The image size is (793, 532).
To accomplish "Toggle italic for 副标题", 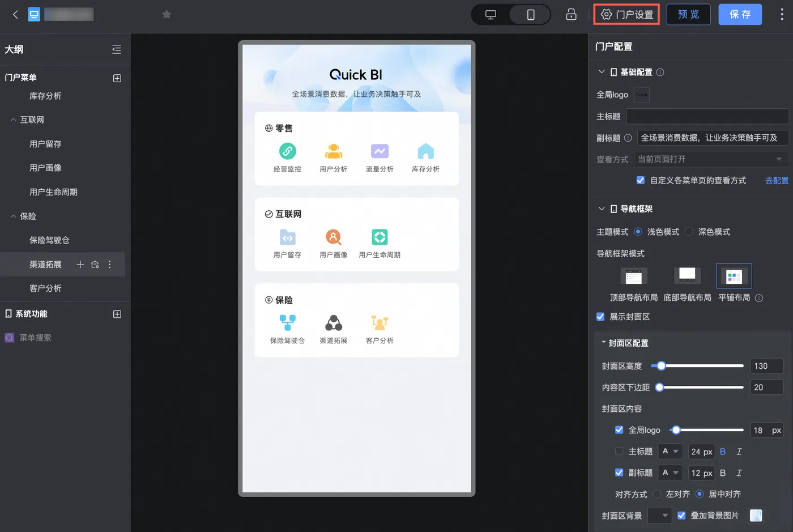I will 739,473.
